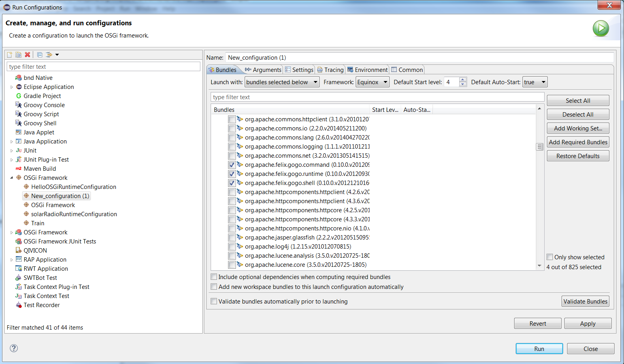Click the Duplicate launch configuration icon
This screenshot has width=624, height=364.
pos(18,55)
